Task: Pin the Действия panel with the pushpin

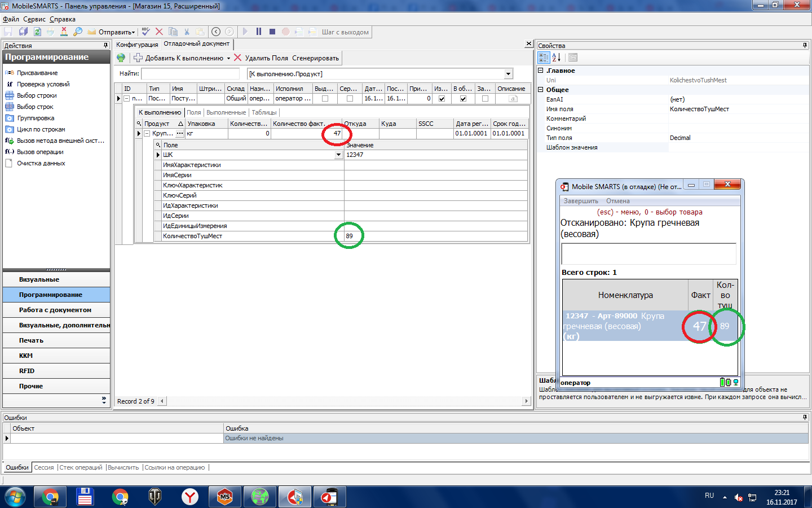Action: tap(105, 45)
